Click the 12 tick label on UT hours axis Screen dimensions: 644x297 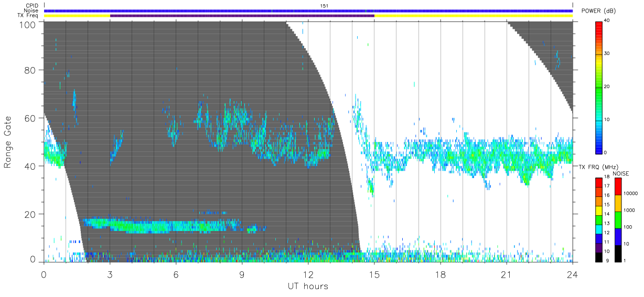(308, 274)
